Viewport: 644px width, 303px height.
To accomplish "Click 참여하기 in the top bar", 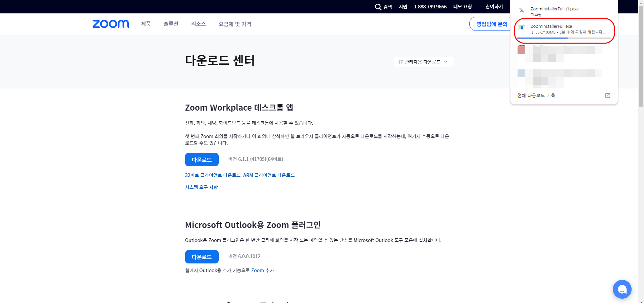I will [x=494, y=7].
